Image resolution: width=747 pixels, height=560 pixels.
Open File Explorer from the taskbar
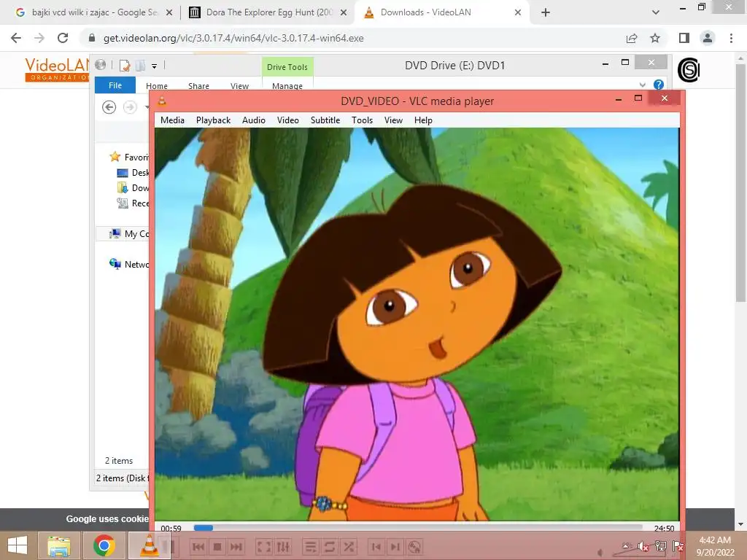point(59,545)
